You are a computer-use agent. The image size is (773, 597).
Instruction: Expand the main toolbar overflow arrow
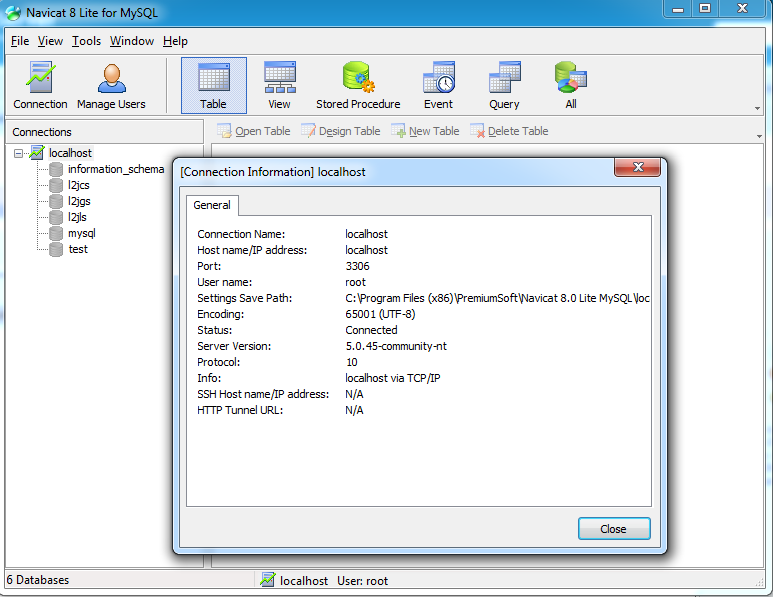tap(758, 108)
